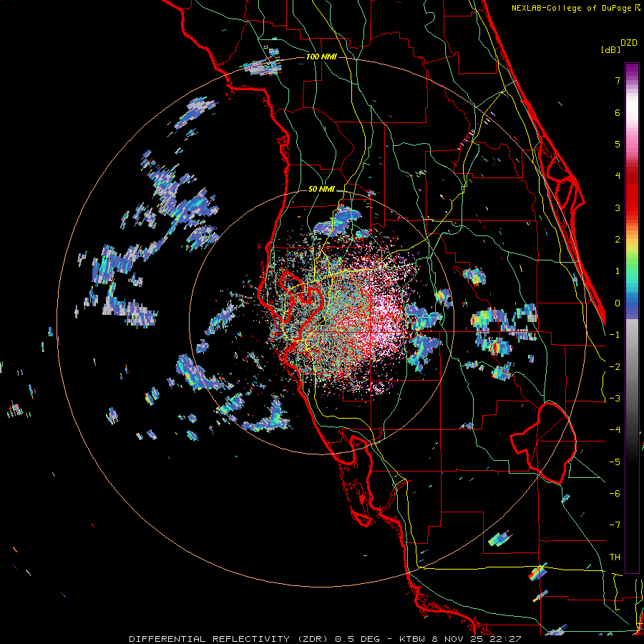Click the "50 NMI" range ring label

point(321,190)
